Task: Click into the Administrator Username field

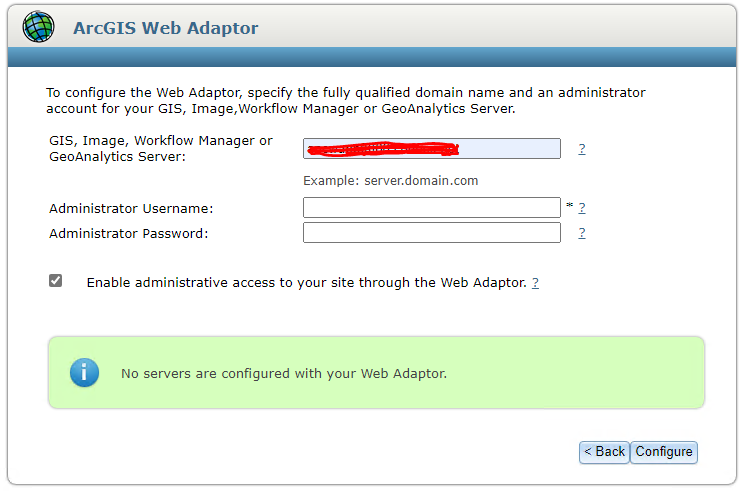Action: point(431,208)
